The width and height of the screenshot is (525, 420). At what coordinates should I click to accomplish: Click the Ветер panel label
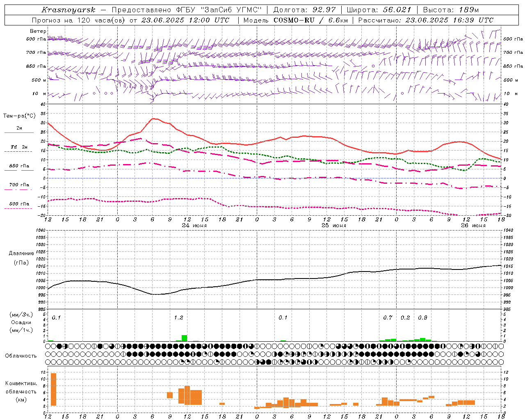click(x=38, y=31)
